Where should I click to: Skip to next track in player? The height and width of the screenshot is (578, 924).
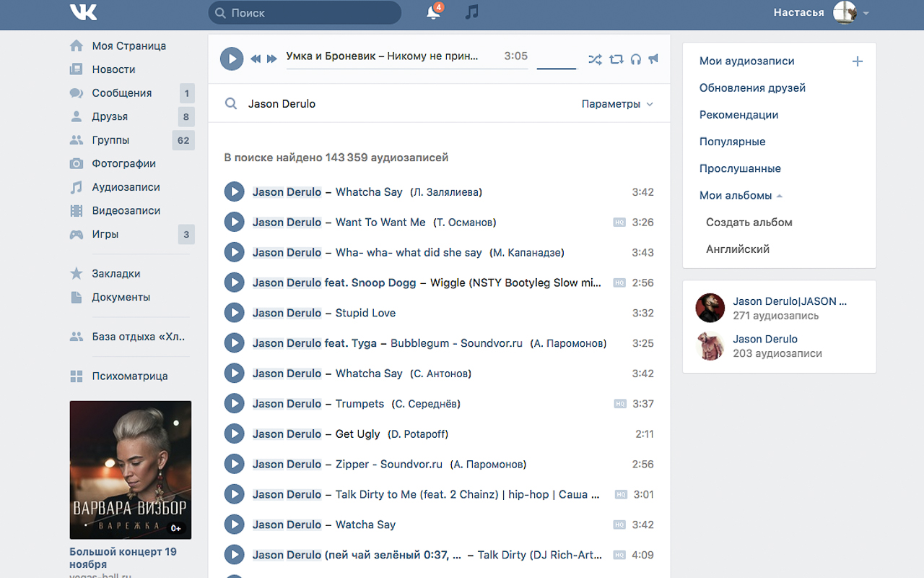pyautogui.click(x=272, y=59)
